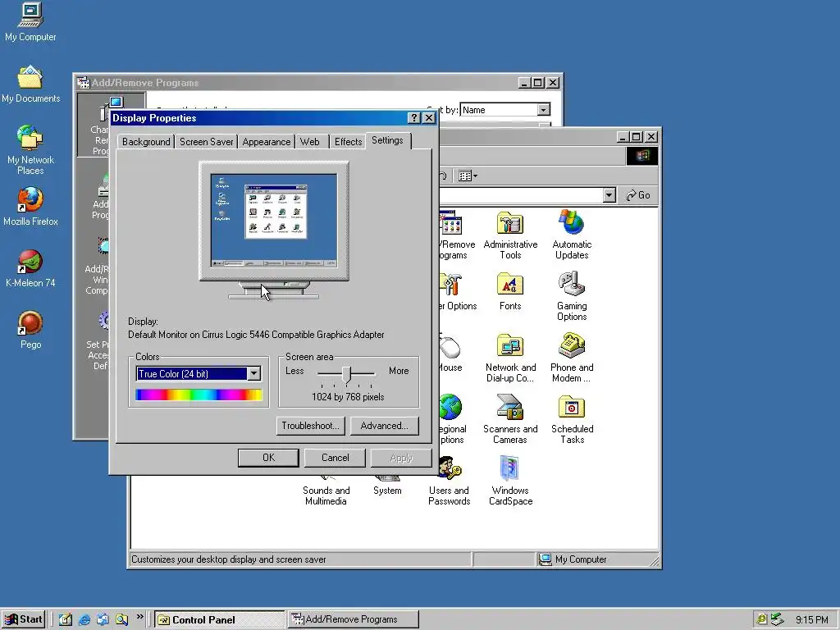Click the Show Desktop quick launch icon
The height and width of the screenshot is (630, 840).
point(66,619)
